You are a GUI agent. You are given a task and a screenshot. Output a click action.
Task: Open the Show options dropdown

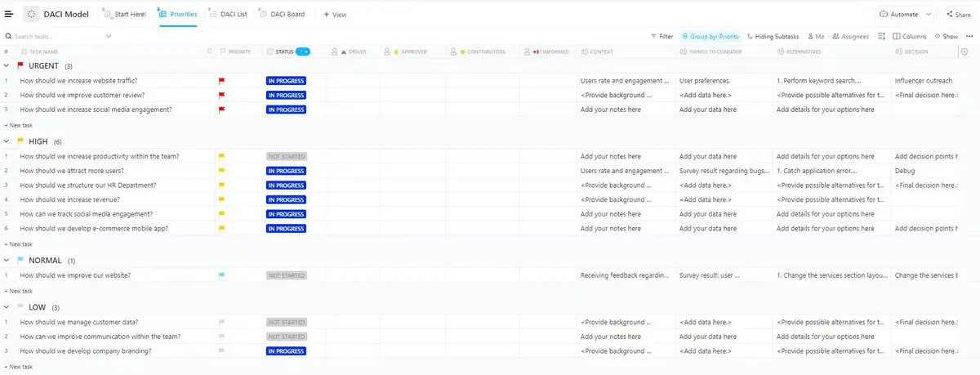point(945,37)
